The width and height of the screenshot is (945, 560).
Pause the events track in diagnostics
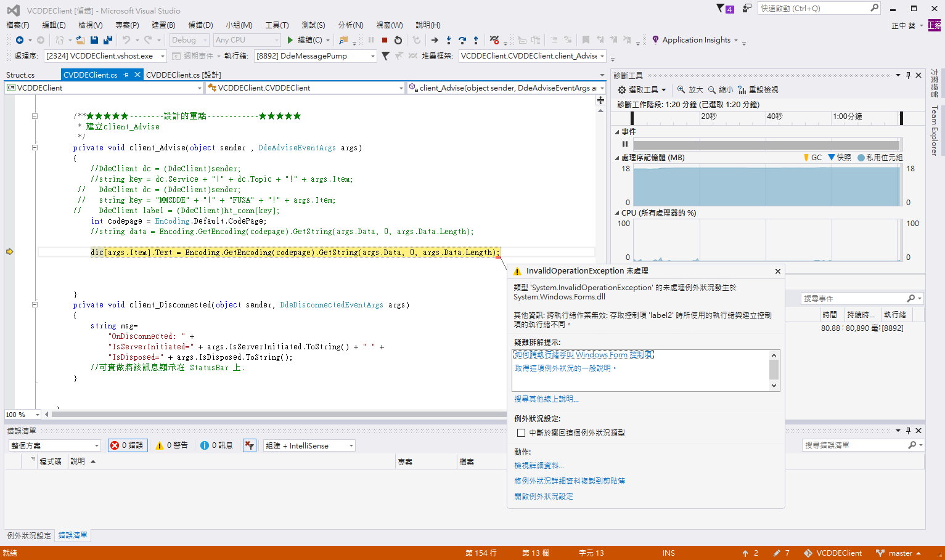(625, 144)
